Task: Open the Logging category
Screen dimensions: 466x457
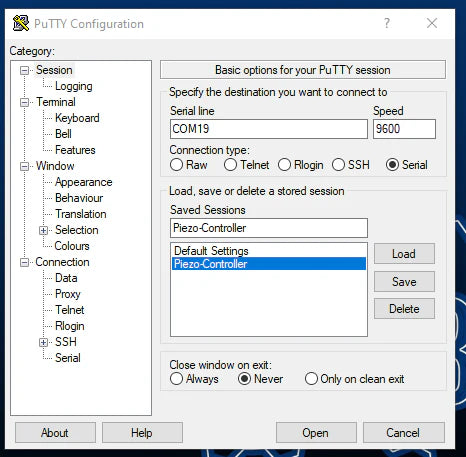Action: 74,86
